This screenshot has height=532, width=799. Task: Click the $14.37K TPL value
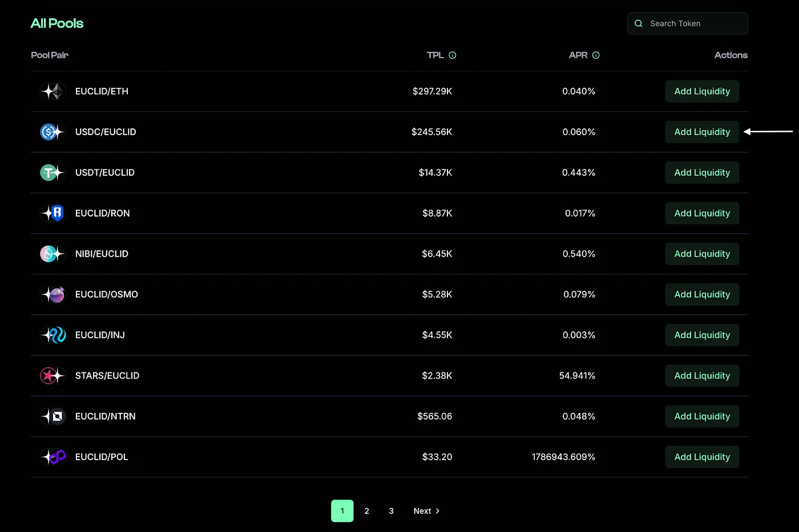coord(435,172)
